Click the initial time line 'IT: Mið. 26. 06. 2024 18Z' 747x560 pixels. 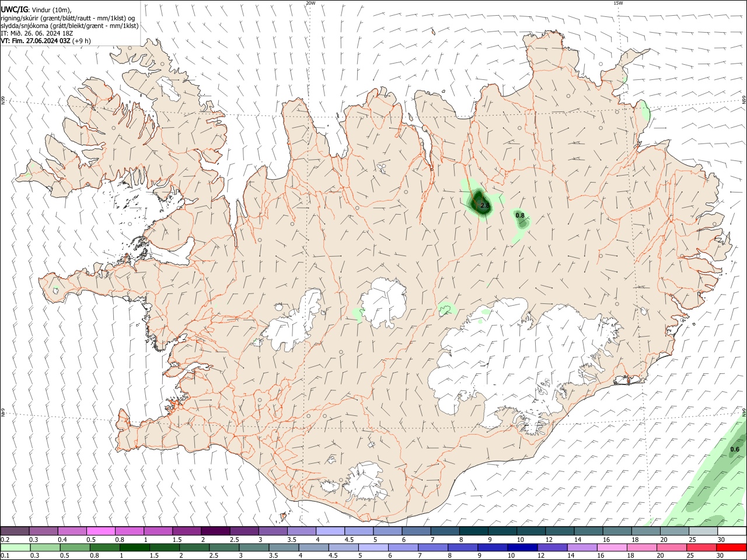36,33
